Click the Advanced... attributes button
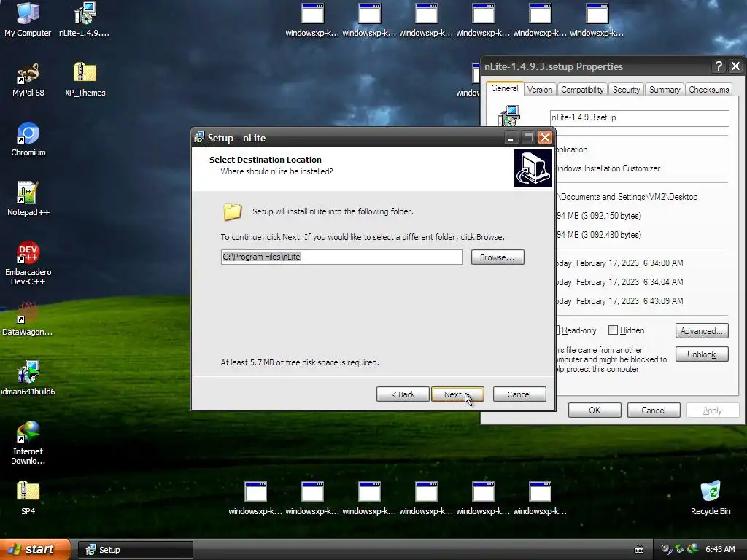The image size is (747, 560). 702,330
